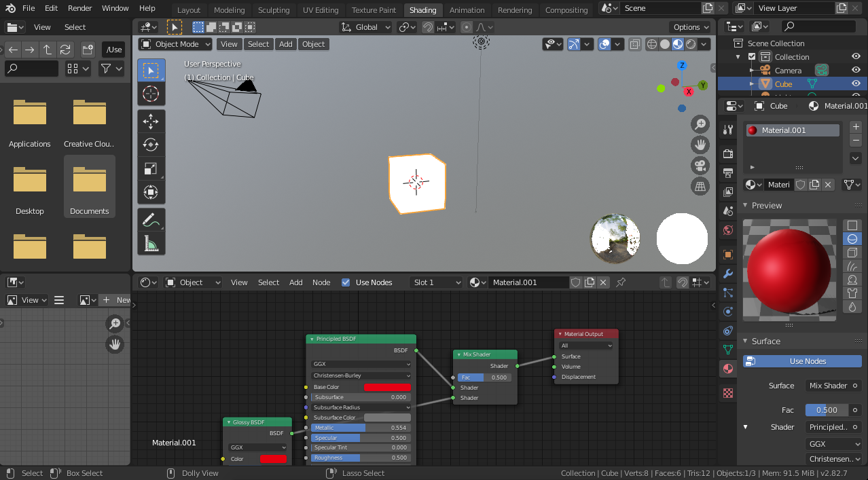Open the Object Mode dropdown
Image resolution: width=868 pixels, height=480 pixels.
point(175,44)
